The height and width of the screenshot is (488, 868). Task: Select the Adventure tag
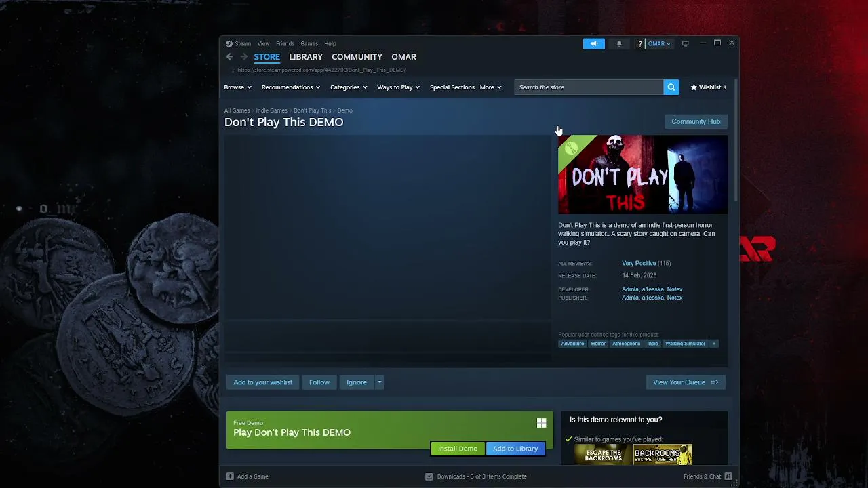[572, 344]
